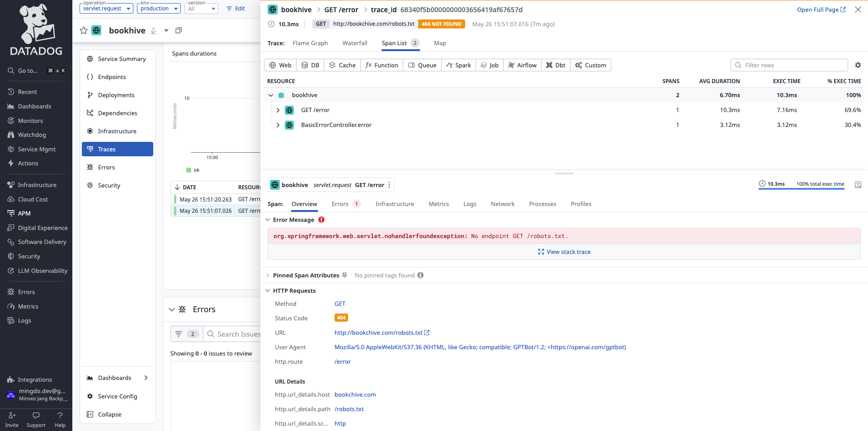Open the env production dropdown
The width and height of the screenshot is (868, 431).
159,8
